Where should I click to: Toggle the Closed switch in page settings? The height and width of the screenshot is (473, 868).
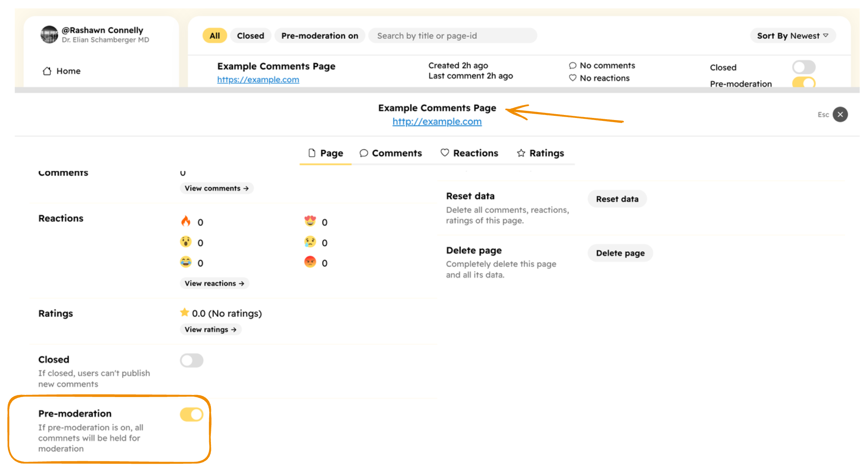192,360
